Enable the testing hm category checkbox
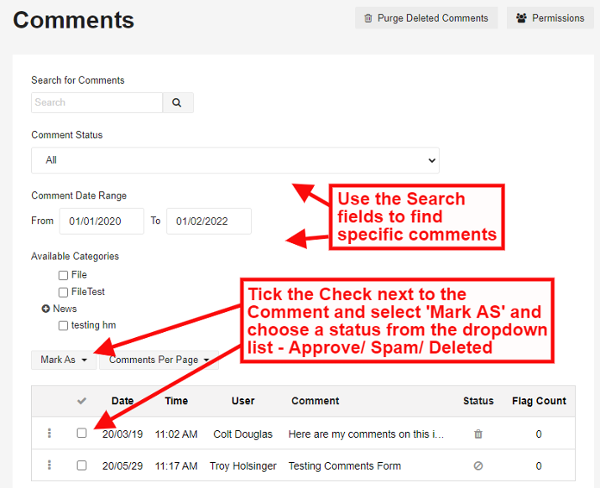The width and height of the screenshot is (600, 488). click(63, 326)
